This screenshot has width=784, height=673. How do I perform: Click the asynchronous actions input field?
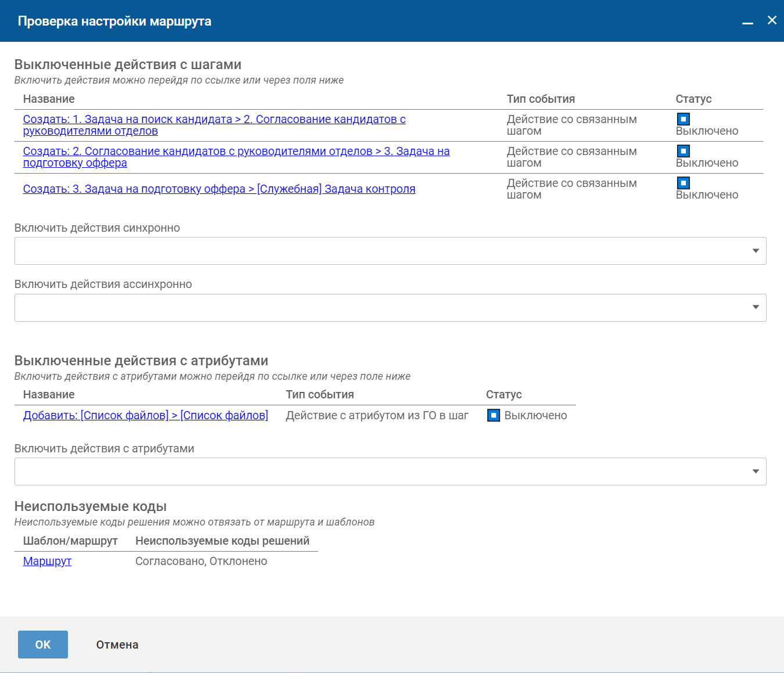pyautogui.click(x=377, y=308)
